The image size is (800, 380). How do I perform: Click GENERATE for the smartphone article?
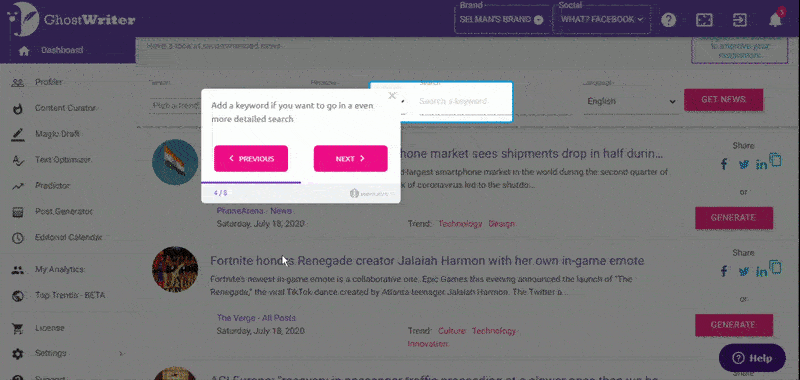pos(734,218)
